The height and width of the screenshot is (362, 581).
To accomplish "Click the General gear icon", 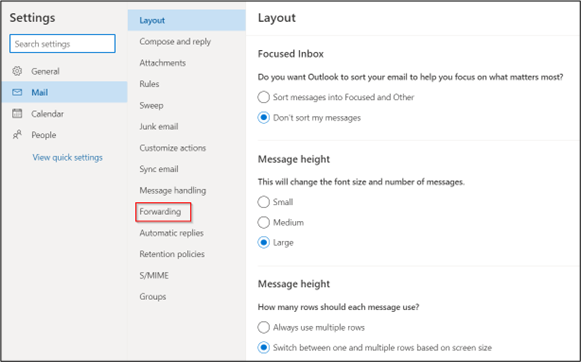I will tap(17, 71).
